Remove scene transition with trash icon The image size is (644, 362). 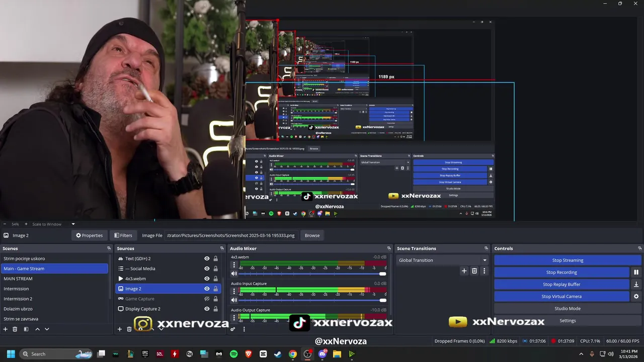(474, 271)
